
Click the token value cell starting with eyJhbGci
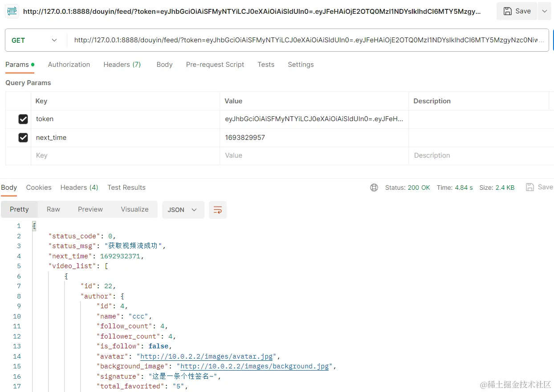(x=314, y=119)
